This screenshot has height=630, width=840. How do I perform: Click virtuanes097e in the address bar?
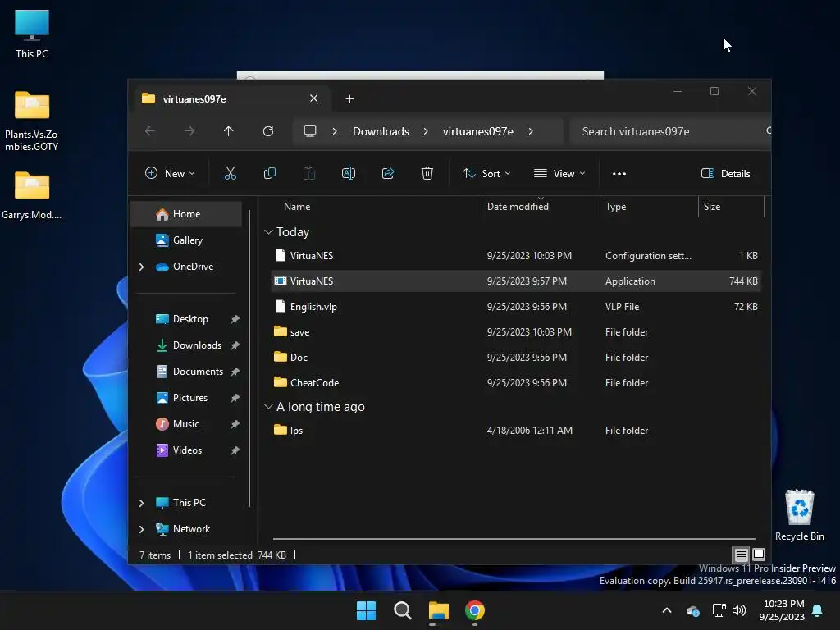point(478,131)
